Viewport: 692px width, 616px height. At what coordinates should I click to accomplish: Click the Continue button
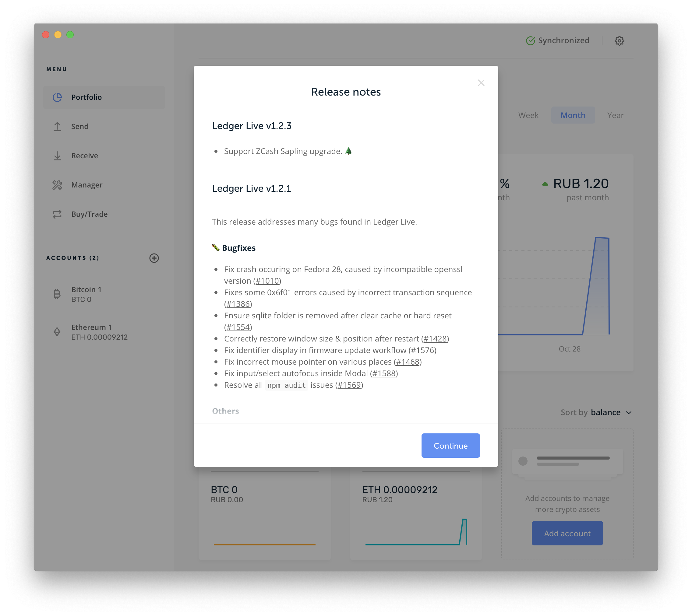click(x=450, y=446)
